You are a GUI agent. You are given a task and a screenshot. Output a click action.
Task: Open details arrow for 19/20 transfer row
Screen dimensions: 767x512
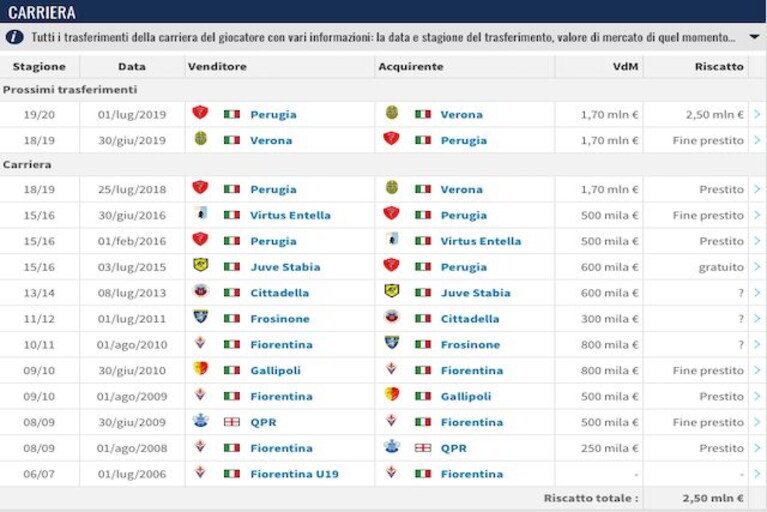[x=757, y=114]
